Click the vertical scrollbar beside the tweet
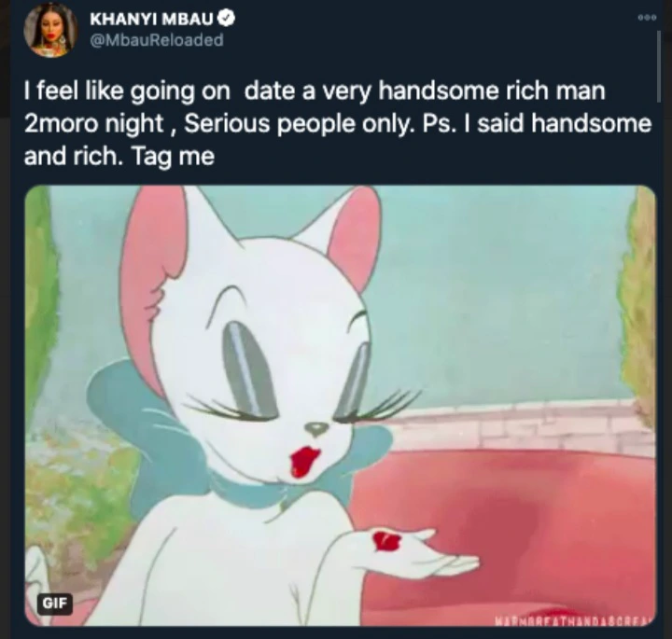The height and width of the screenshot is (639, 672). point(659,66)
